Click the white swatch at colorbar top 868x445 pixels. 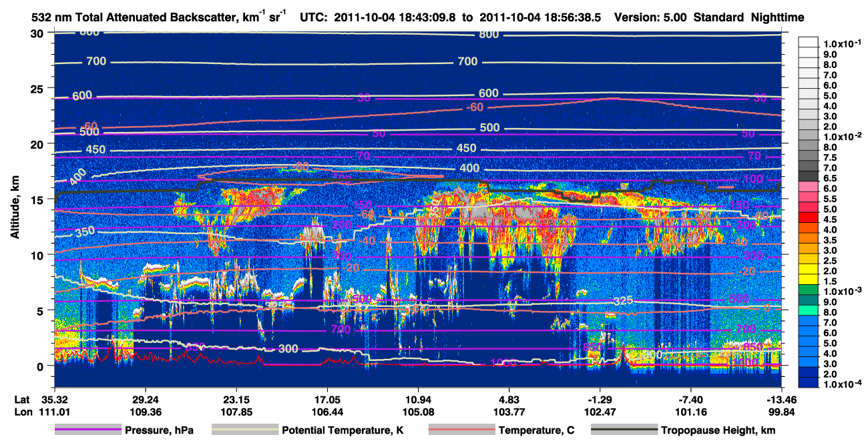[x=808, y=41]
